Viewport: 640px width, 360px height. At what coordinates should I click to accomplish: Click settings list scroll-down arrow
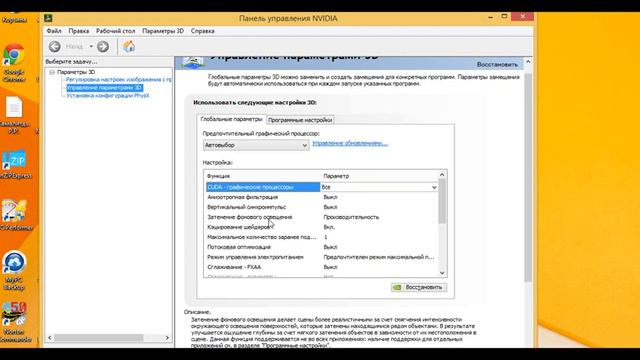(x=442, y=273)
